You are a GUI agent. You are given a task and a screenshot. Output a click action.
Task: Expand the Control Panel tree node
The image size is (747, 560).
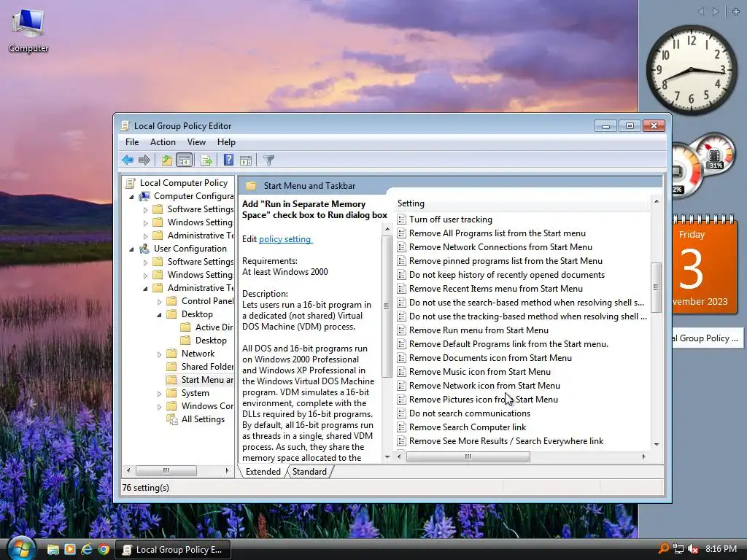[x=159, y=302]
